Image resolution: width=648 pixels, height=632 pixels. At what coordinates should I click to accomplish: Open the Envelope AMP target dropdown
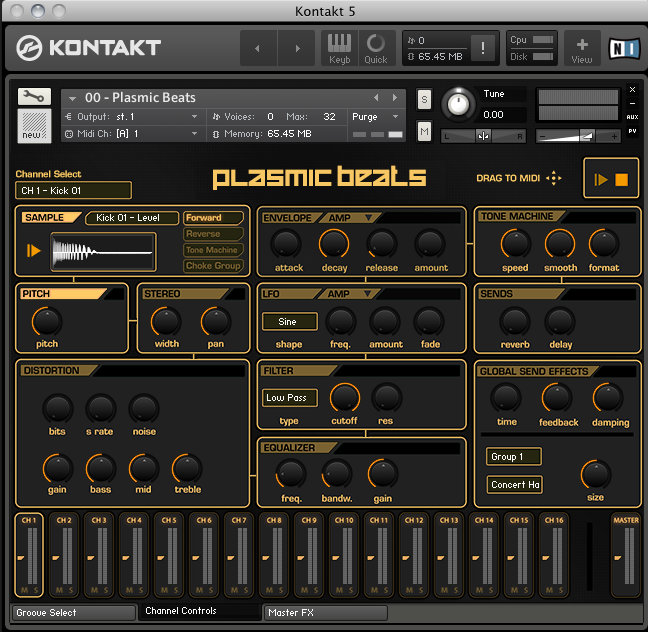click(x=351, y=218)
